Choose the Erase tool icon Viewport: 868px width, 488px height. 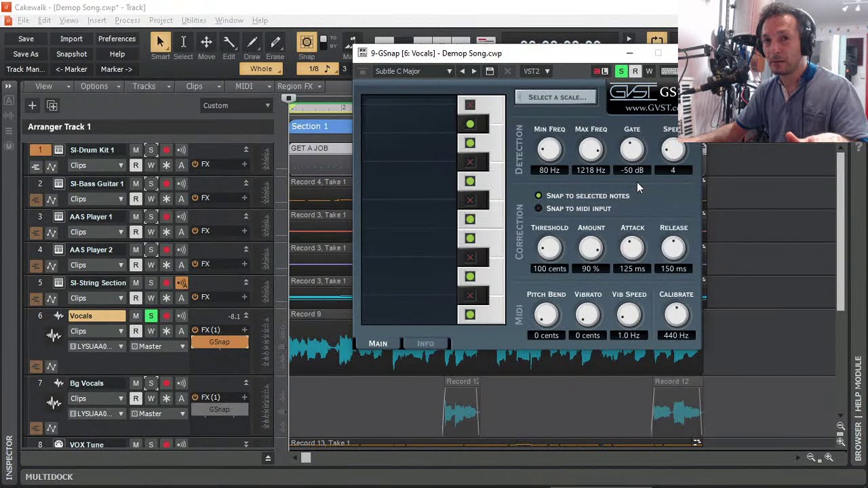tap(275, 42)
